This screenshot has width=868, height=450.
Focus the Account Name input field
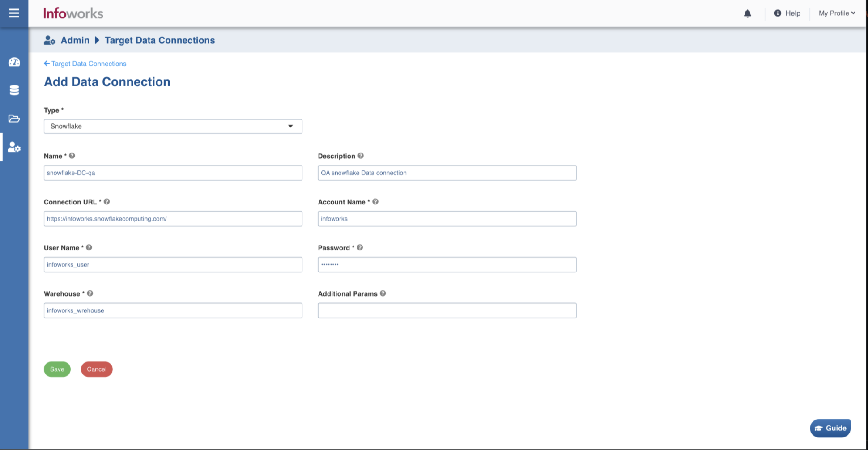coord(447,219)
